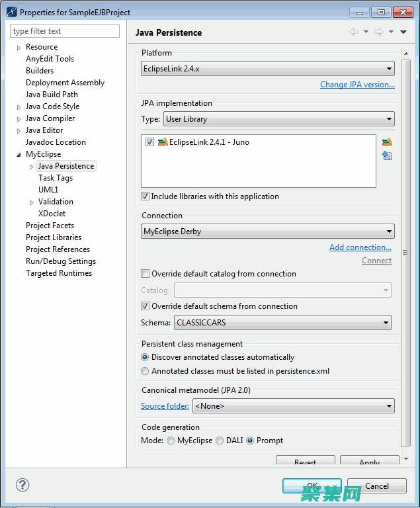Screen dimensions: 420x508
Task: Uncheck EclipseLink 2.4.1 - Juno library
Action: (x=149, y=142)
